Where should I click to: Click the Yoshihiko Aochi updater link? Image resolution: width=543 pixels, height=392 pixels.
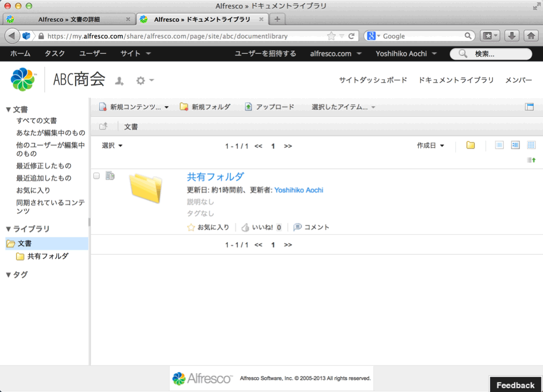click(299, 190)
